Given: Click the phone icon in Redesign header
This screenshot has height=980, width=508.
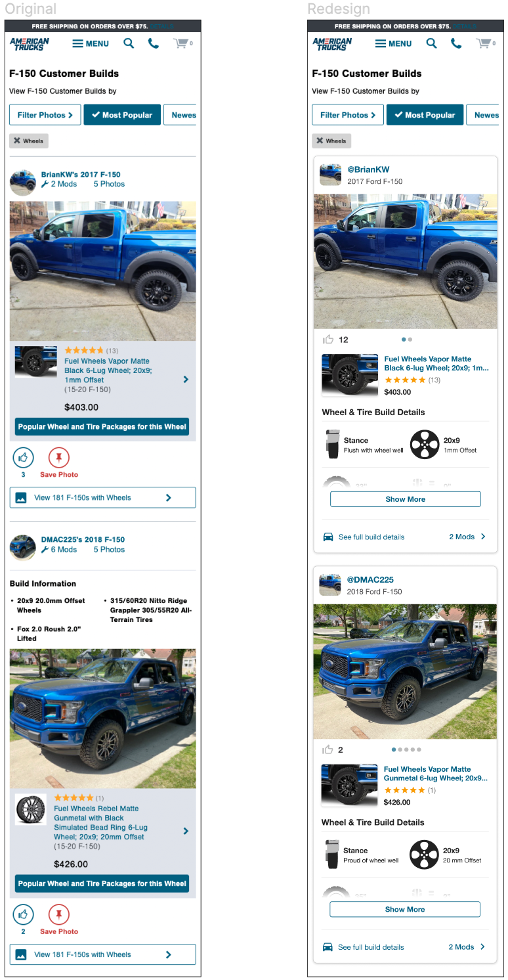Looking at the screenshot, I should pos(456,43).
